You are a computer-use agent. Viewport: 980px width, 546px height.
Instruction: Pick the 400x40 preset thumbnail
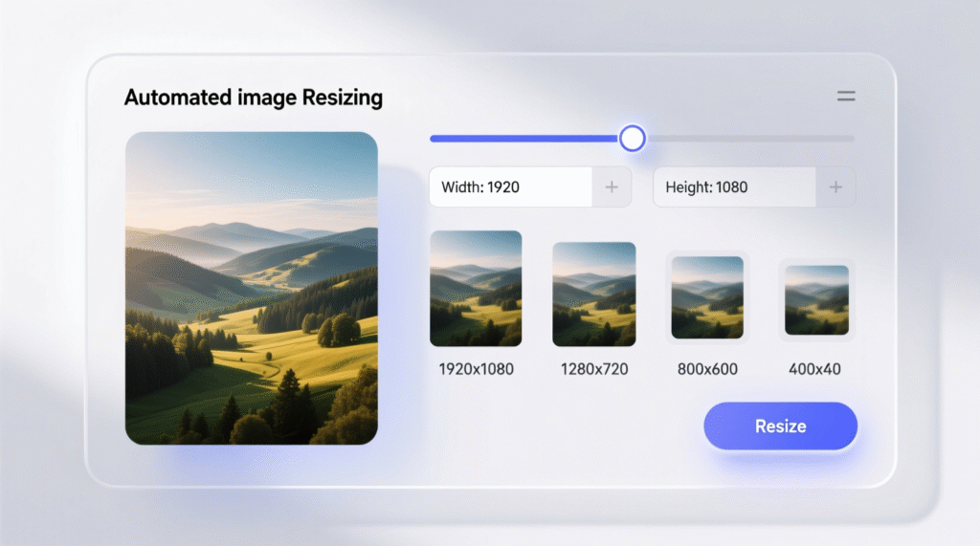pyautogui.click(x=817, y=300)
